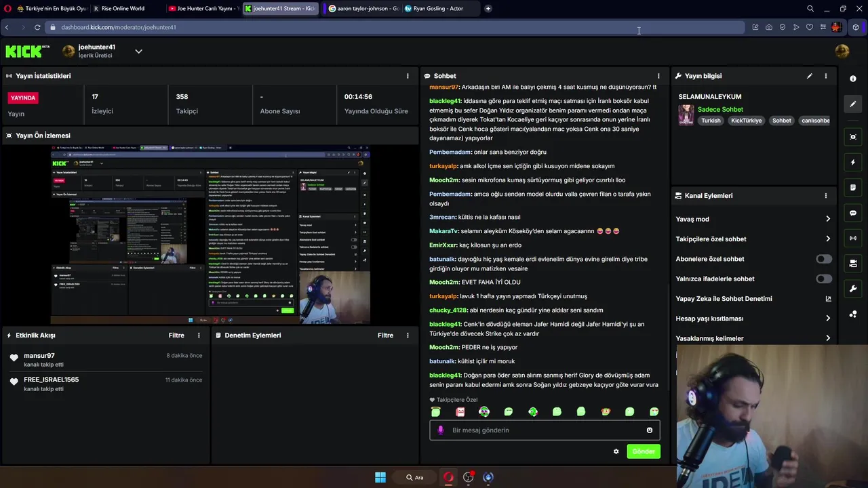Open emoji picker in chat message box
The width and height of the screenshot is (868, 488).
point(650,430)
